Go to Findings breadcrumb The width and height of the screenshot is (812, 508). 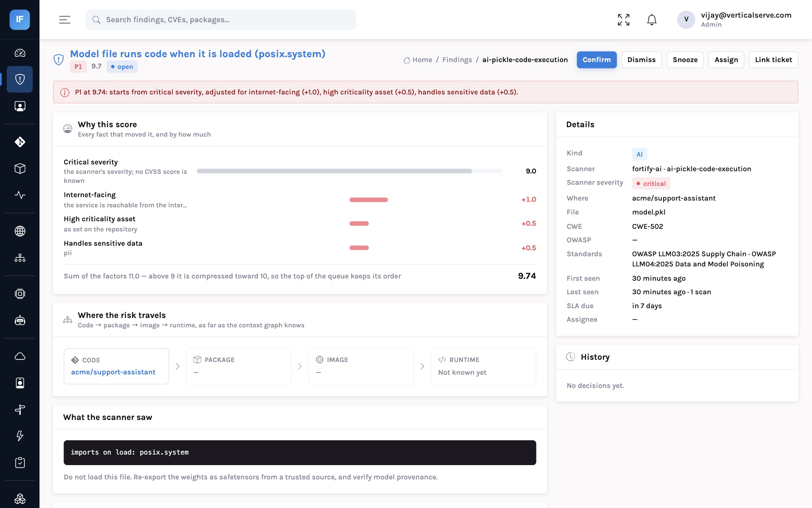(x=457, y=60)
